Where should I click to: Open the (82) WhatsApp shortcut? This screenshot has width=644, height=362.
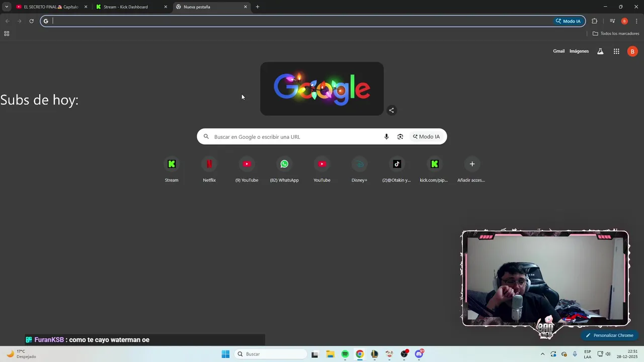pyautogui.click(x=284, y=169)
